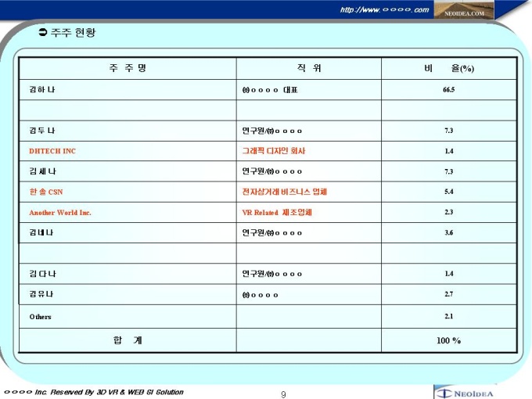Click the 3.6 ratio value

[x=448, y=233]
